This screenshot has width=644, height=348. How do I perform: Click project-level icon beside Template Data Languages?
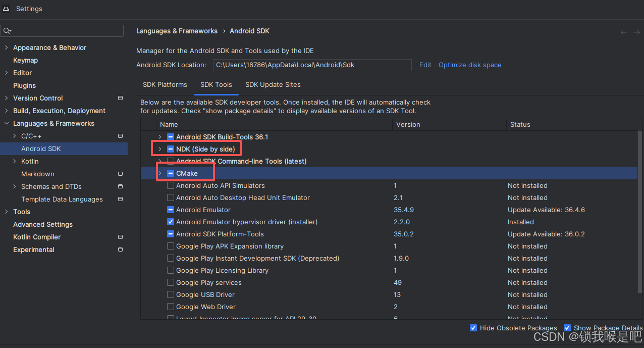point(120,199)
